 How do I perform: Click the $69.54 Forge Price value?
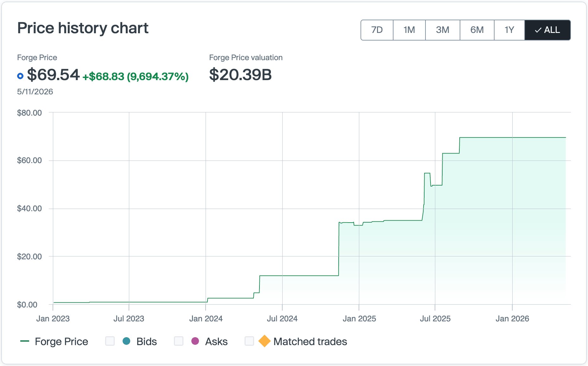(x=53, y=75)
